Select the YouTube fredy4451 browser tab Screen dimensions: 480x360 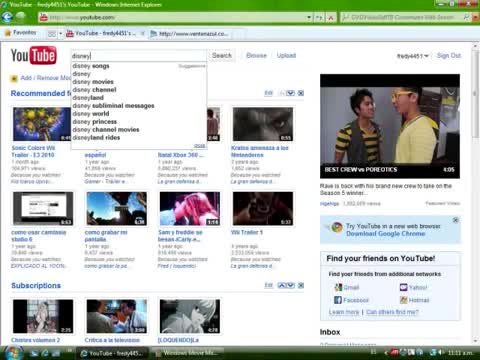tap(105, 33)
